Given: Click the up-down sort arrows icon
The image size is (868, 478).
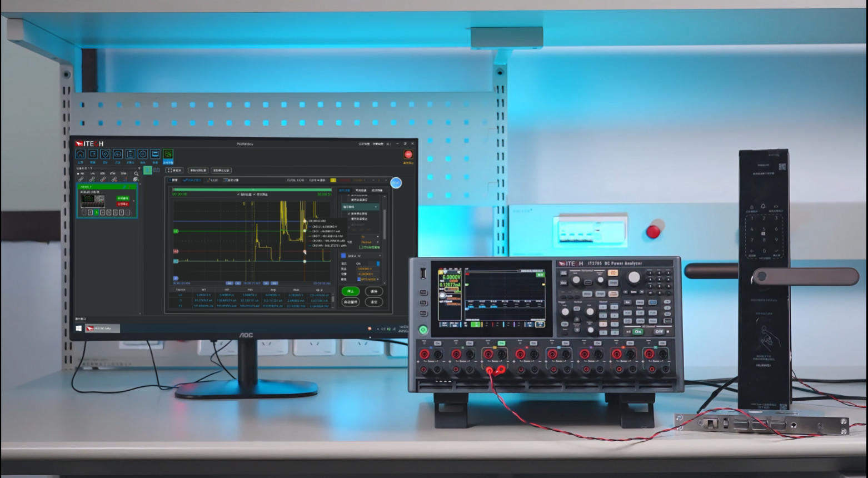Looking at the screenshot, I should [125, 179].
